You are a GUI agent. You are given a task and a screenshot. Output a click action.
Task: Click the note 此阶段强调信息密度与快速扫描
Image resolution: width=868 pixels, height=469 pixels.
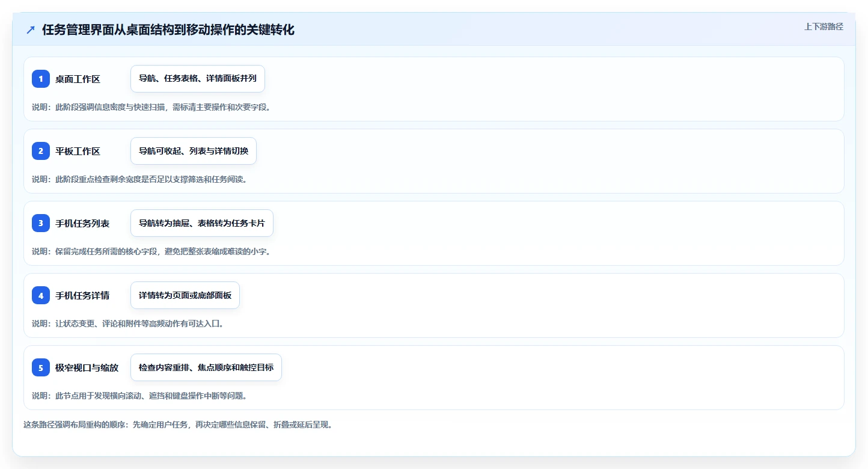tap(151, 107)
